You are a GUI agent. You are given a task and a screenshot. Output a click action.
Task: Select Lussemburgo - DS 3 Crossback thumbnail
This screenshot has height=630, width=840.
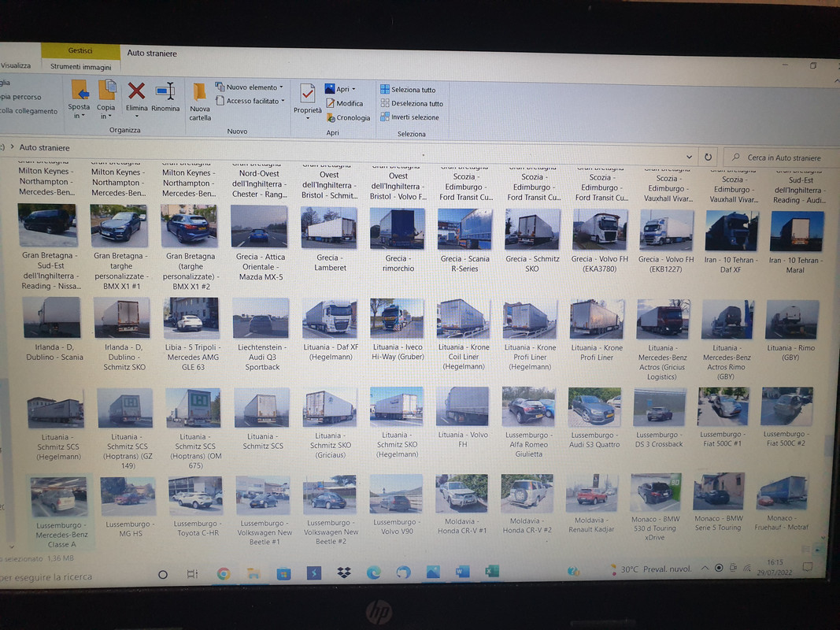(659, 406)
